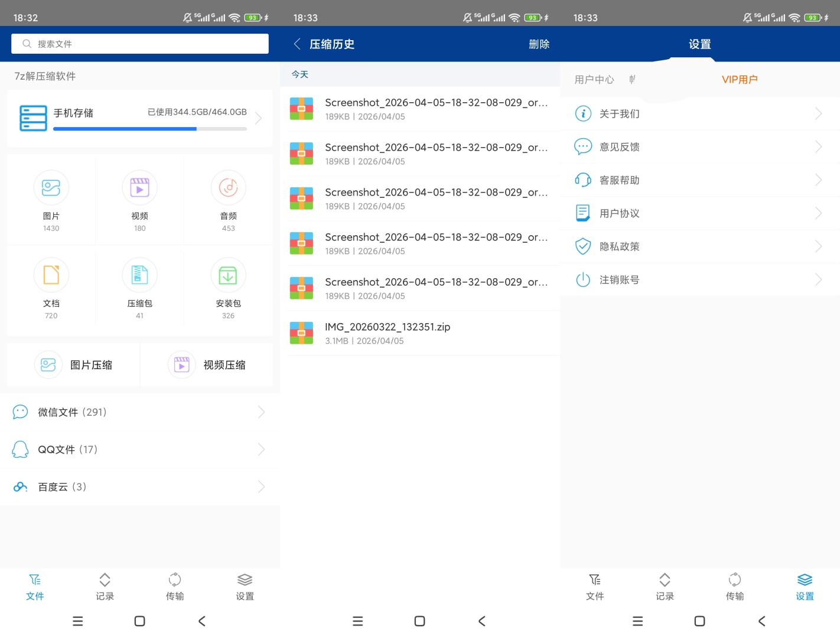
Task: Expand the QQ文件 files section
Action: tap(139, 449)
